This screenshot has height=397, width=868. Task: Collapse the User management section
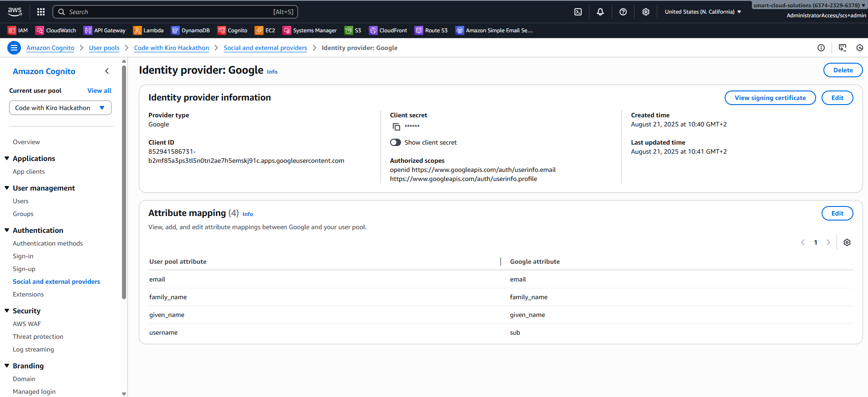click(x=7, y=188)
